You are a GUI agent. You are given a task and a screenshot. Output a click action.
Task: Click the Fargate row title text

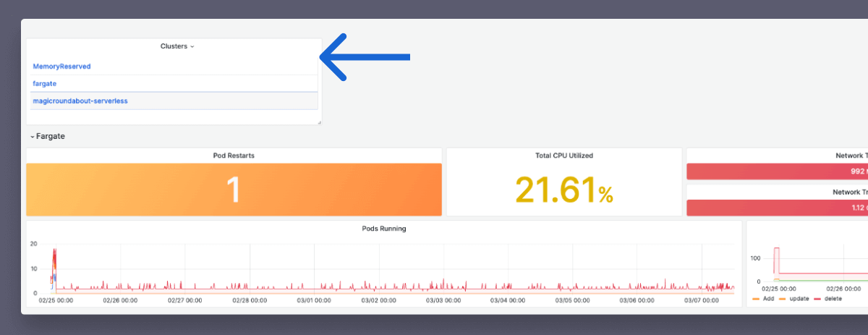[51, 136]
